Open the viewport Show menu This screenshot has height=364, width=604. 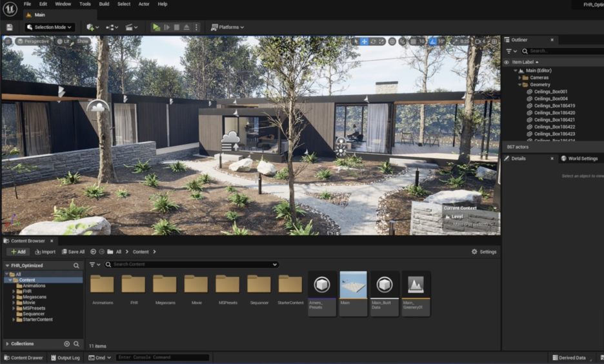click(83, 41)
